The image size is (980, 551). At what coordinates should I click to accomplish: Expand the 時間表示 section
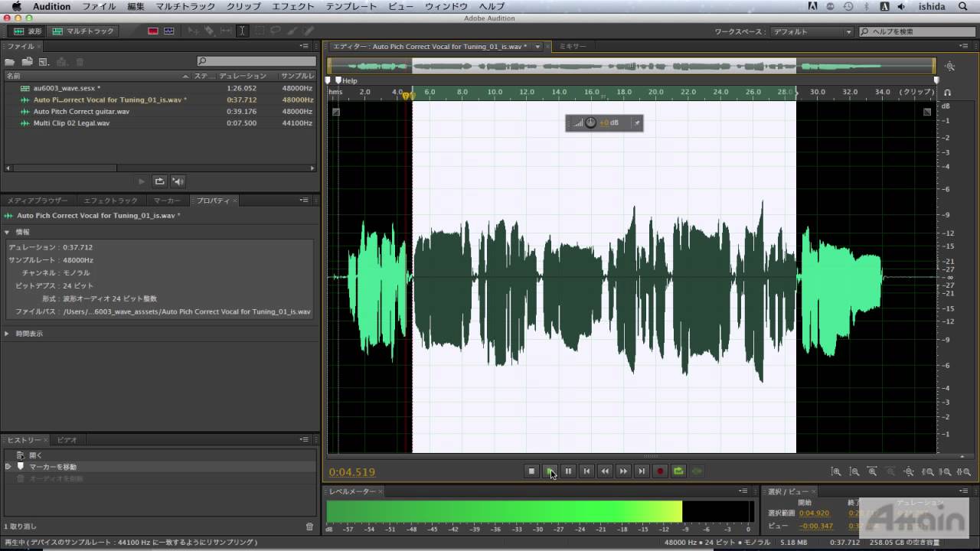(7, 334)
